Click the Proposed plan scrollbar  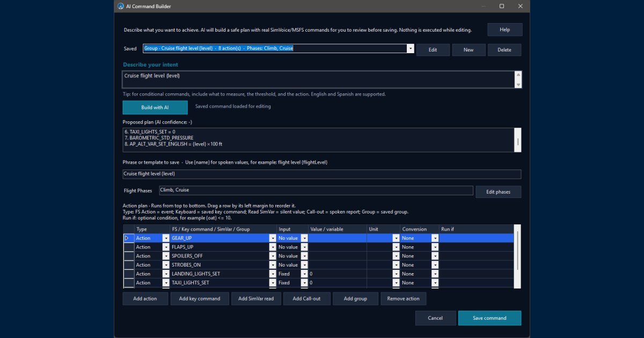coord(518,140)
